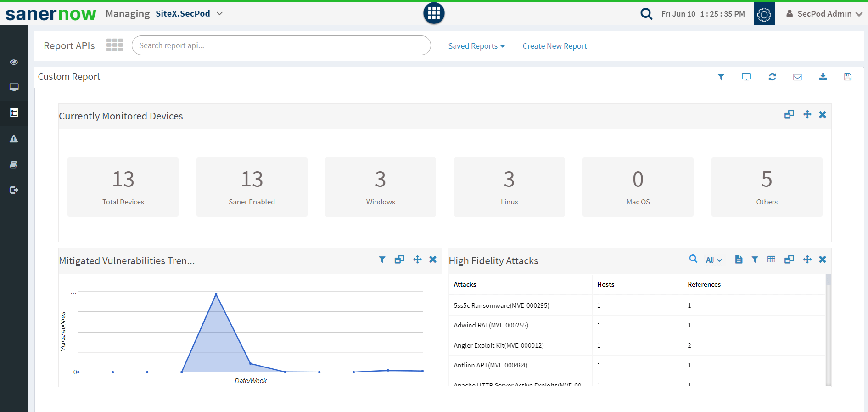Click the Custom Report title

pyautogui.click(x=69, y=77)
